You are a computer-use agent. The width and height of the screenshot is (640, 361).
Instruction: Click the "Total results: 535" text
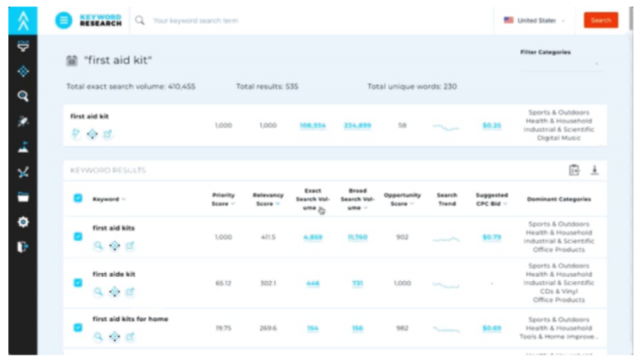[x=267, y=87]
